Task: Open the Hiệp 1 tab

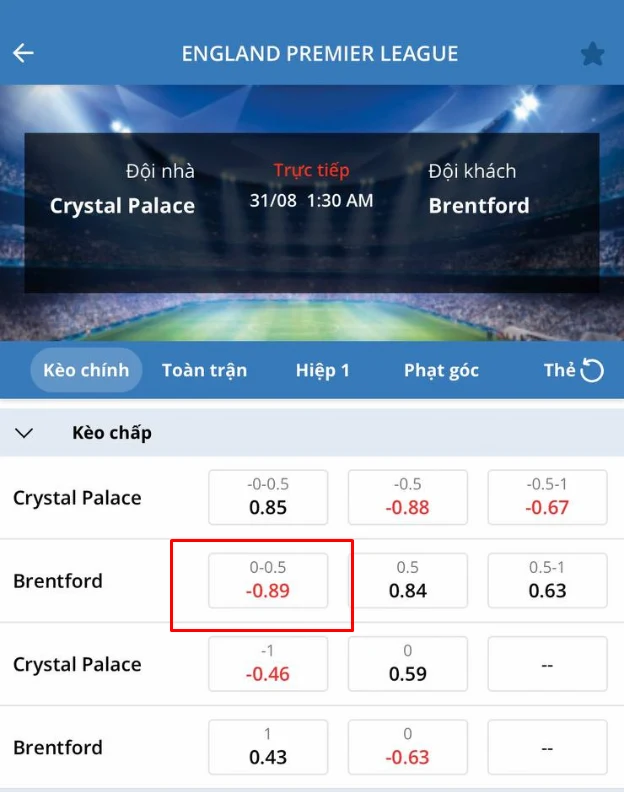Action: pyautogui.click(x=322, y=370)
